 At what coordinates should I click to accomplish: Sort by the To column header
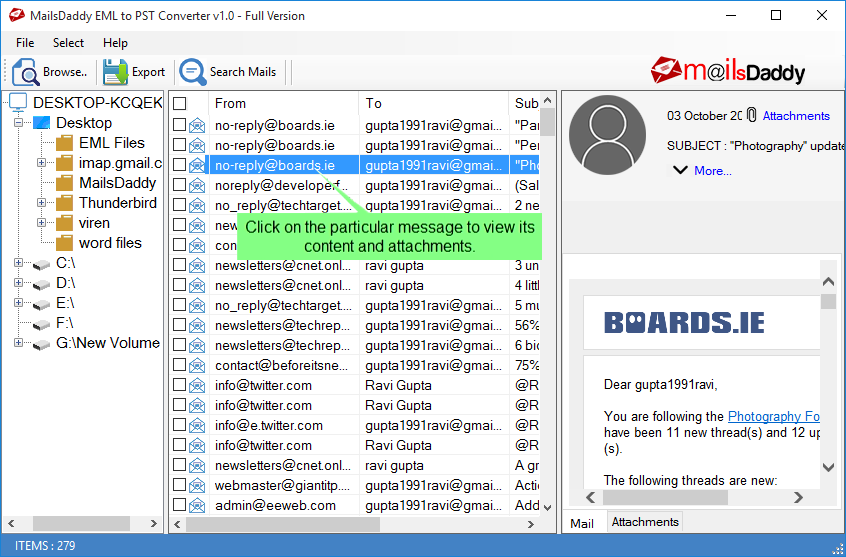pyautogui.click(x=434, y=103)
